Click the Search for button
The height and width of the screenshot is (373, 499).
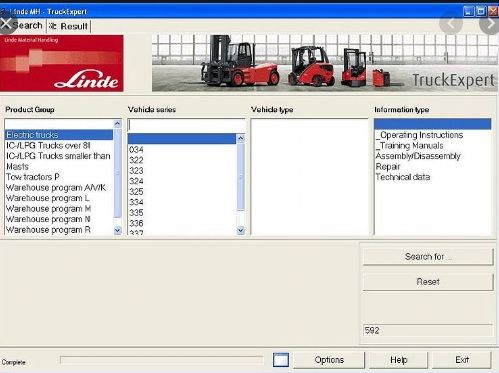click(428, 257)
